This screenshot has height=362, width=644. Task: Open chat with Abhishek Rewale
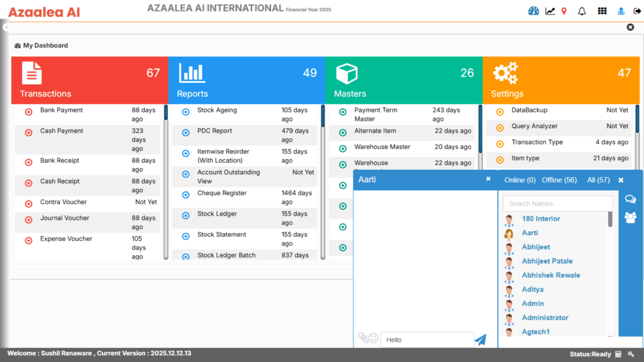tap(550, 275)
